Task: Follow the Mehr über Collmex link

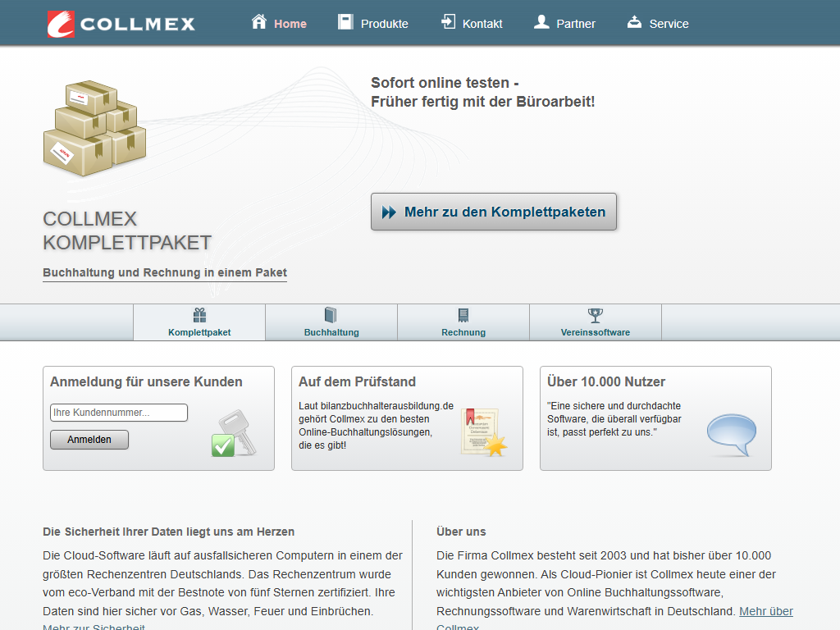Action: click(x=765, y=612)
